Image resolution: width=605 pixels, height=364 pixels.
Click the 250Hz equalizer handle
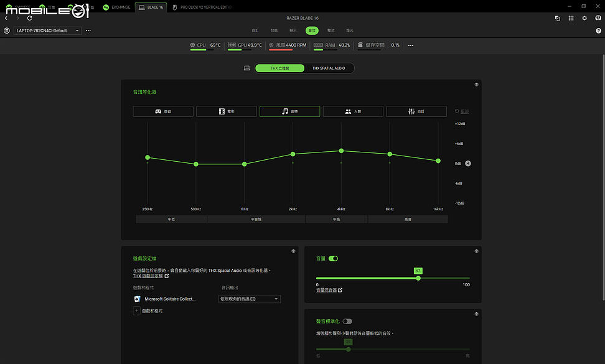click(148, 157)
